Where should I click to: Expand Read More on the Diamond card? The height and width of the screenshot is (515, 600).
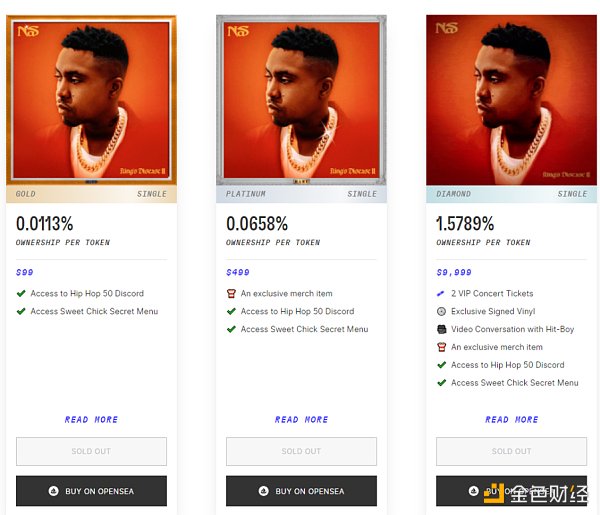511,420
